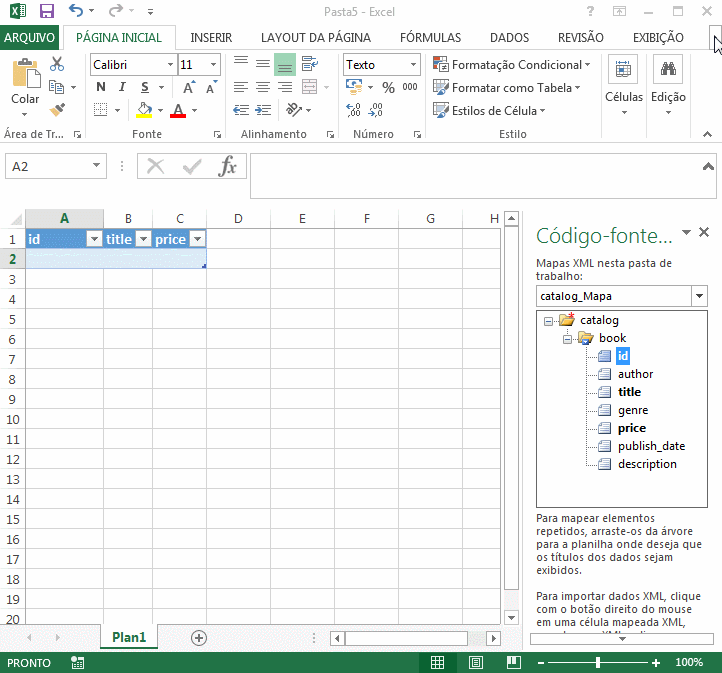Click Formatação Condicional button
The height and width of the screenshot is (673, 722).
tap(511, 64)
